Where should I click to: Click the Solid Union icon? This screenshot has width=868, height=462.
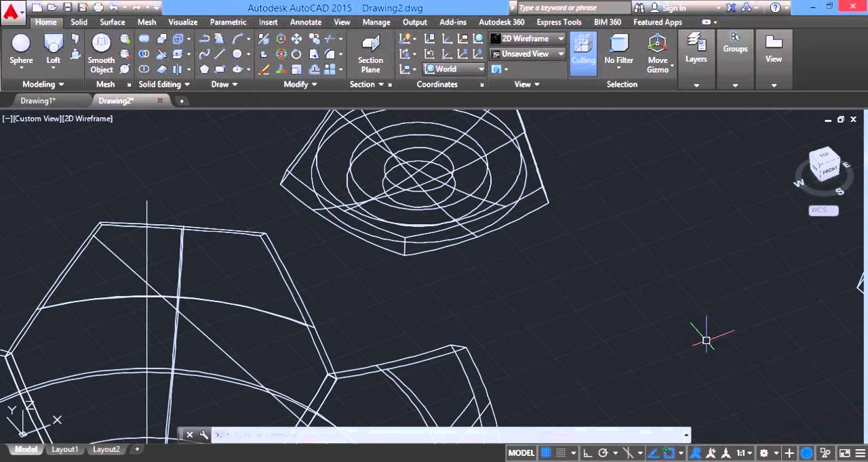pos(144,39)
